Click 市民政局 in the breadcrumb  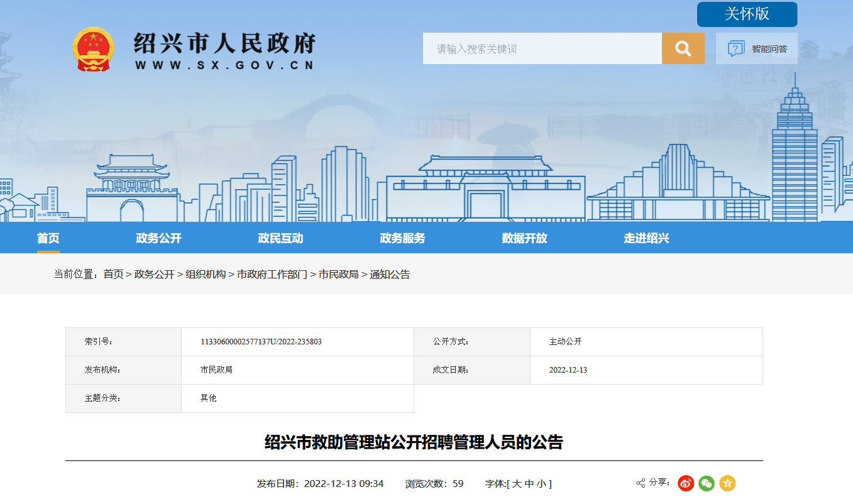pos(338,275)
